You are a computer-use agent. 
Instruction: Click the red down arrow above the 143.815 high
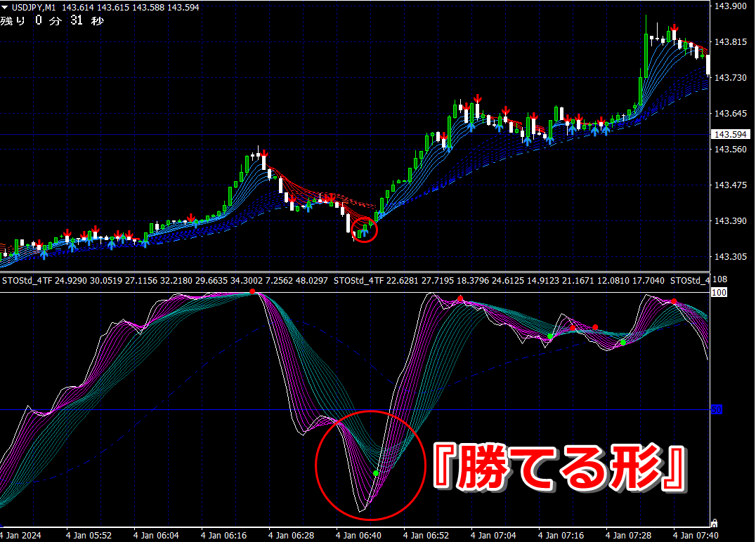pos(674,28)
